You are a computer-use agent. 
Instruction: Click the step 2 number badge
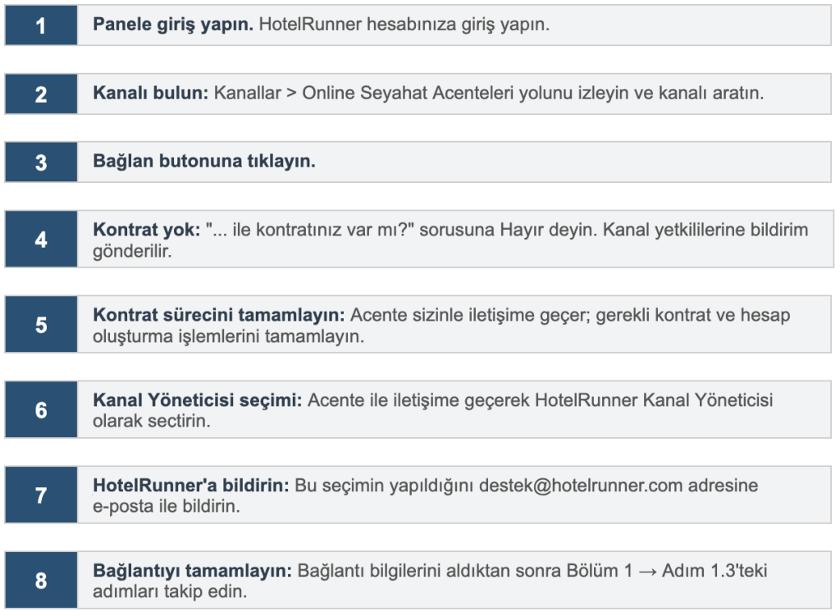[41, 94]
